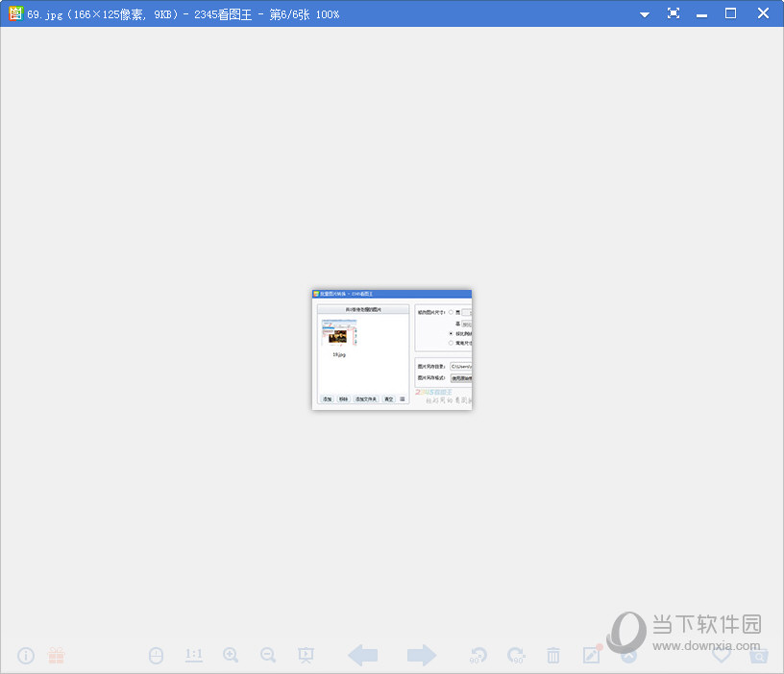Zoom out with the magnifier minus icon

click(x=268, y=656)
